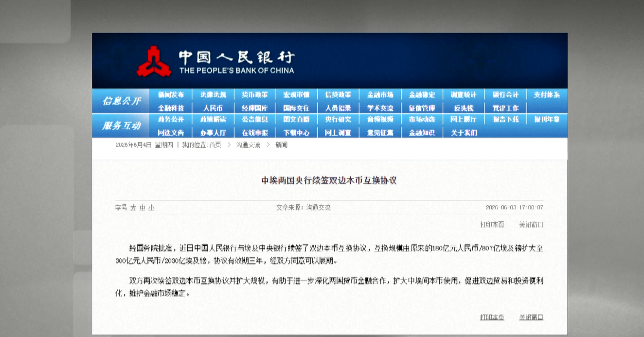
Task: Click the paragraph beginning 双方再次续签
Action: (x=329, y=287)
